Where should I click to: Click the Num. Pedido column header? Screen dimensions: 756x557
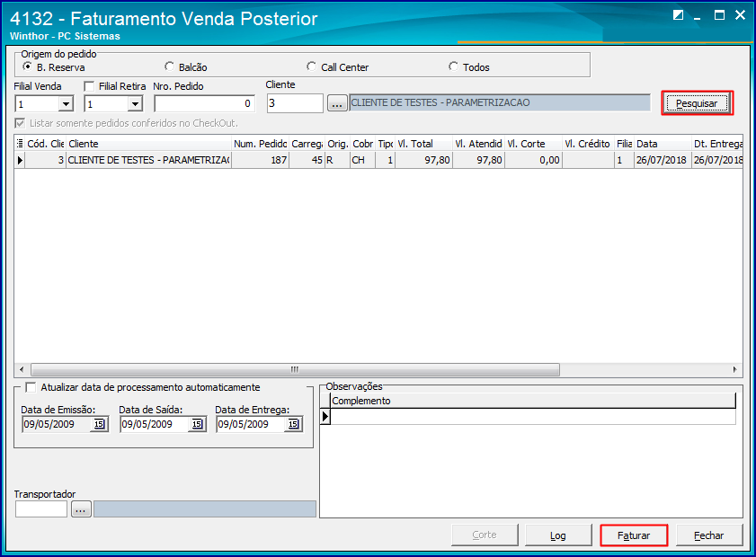coord(261,144)
